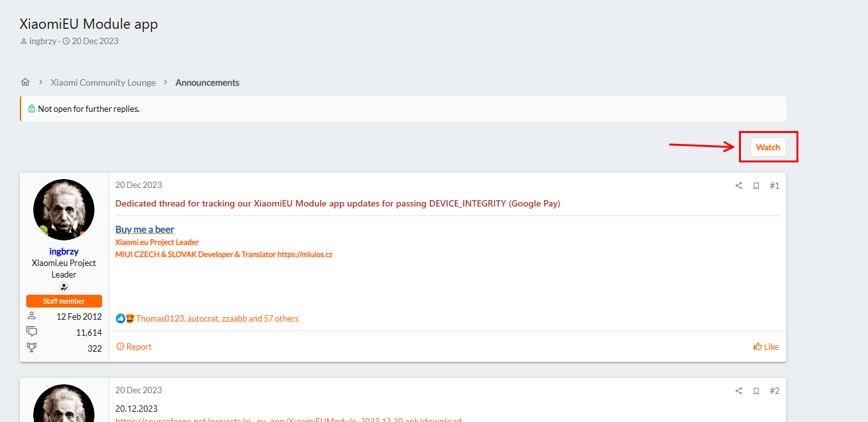Share post #1 using the share icon
868x422 pixels.
(739, 185)
